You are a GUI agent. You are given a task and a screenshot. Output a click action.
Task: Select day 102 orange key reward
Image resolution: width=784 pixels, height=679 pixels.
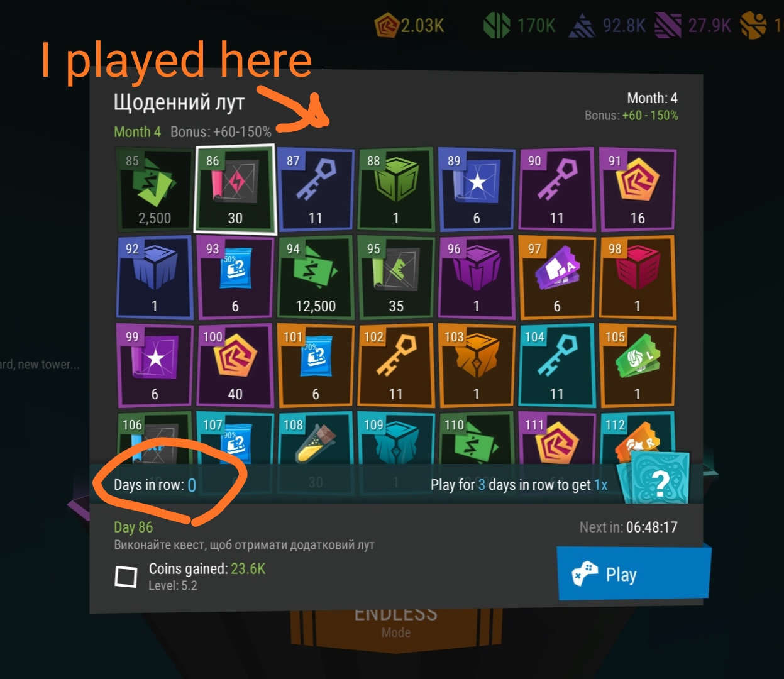point(395,365)
